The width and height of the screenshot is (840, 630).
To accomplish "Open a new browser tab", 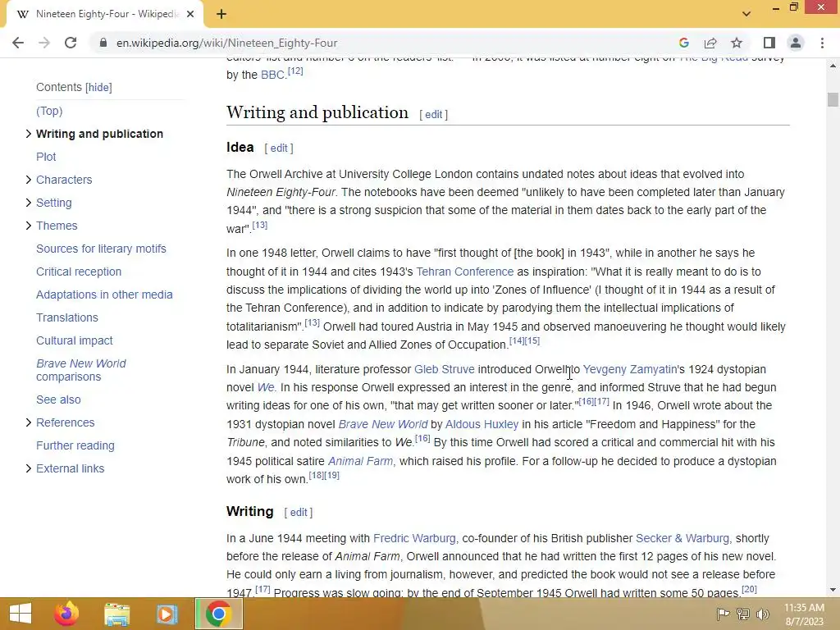I will [x=221, y=15].
